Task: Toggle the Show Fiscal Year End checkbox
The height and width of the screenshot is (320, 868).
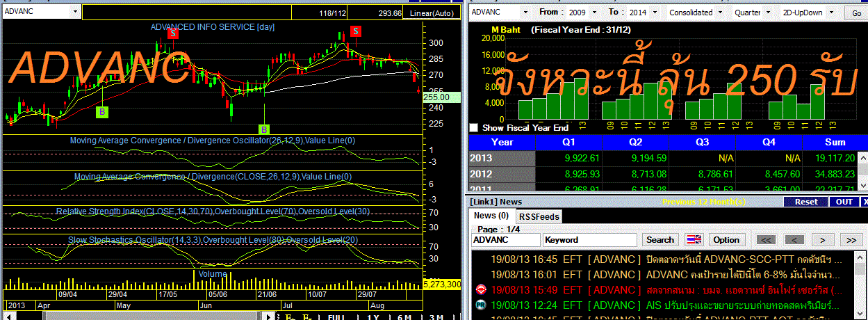Action: [474, 128]
